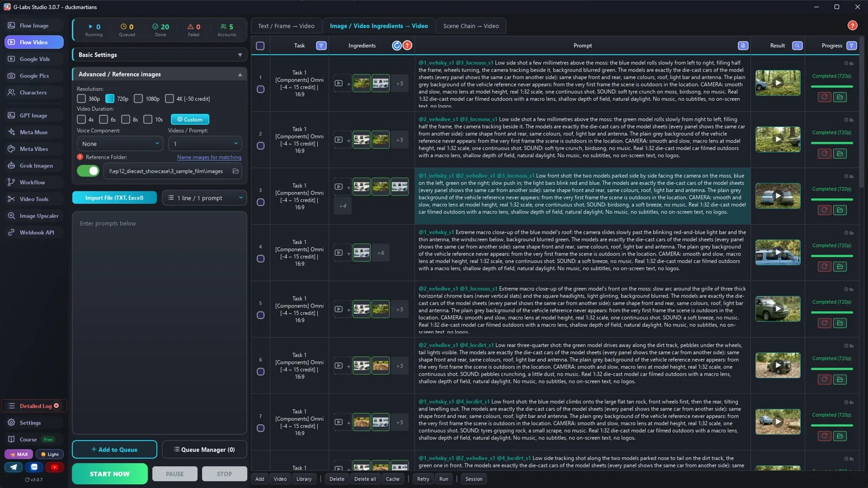Select the 8s video duration checkbox

click(125, 119)
